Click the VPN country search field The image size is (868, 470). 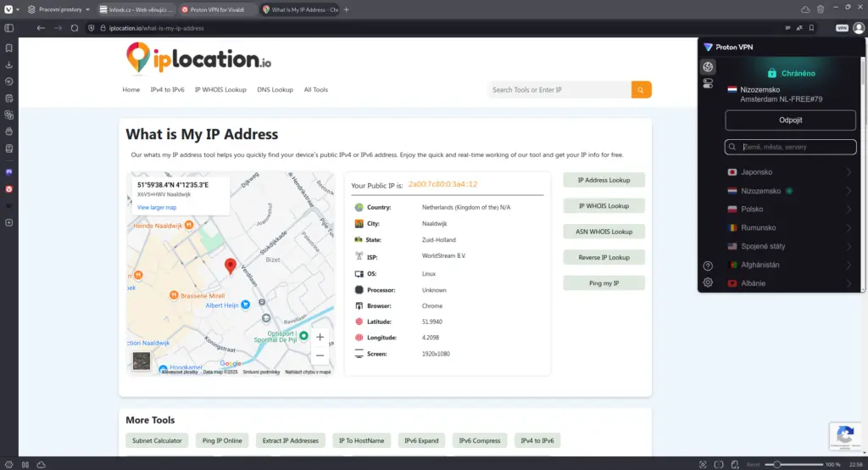pyautogui.click(x=791, y=147)
